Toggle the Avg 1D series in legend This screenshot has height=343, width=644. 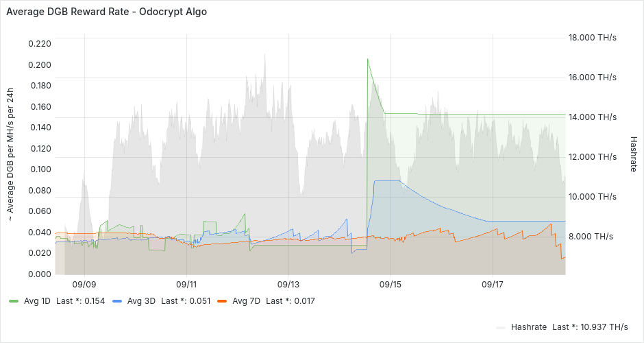coord(37,301)
